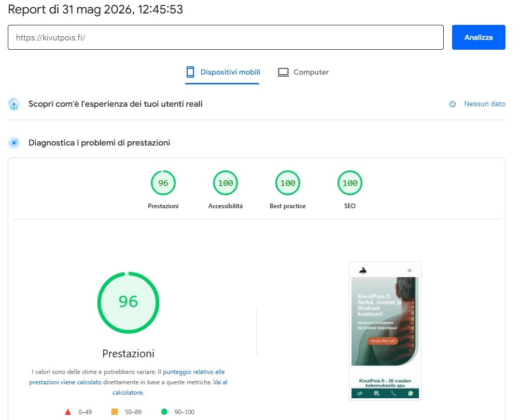Image resolution: width=520 pixels, height=420 pixels.
Task: Click Scopri com'è l'esperienza heading text
Action: 116,104
